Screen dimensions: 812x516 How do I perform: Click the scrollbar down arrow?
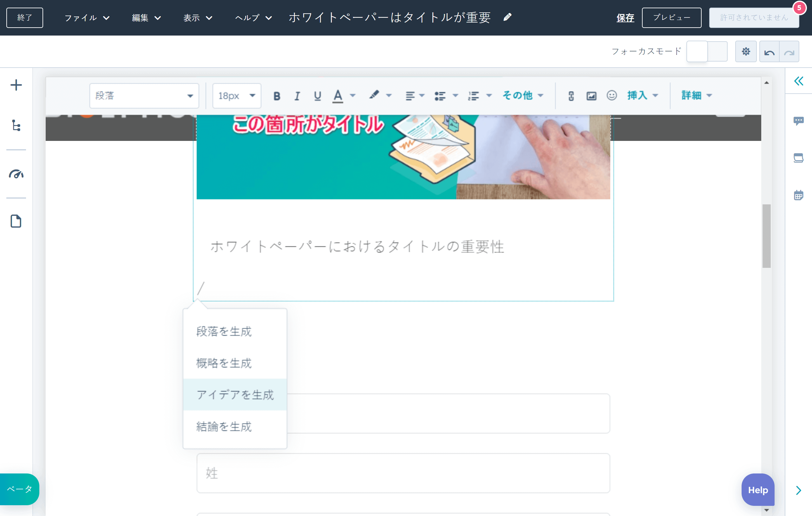pyautogui.click(x=766, y=510)
